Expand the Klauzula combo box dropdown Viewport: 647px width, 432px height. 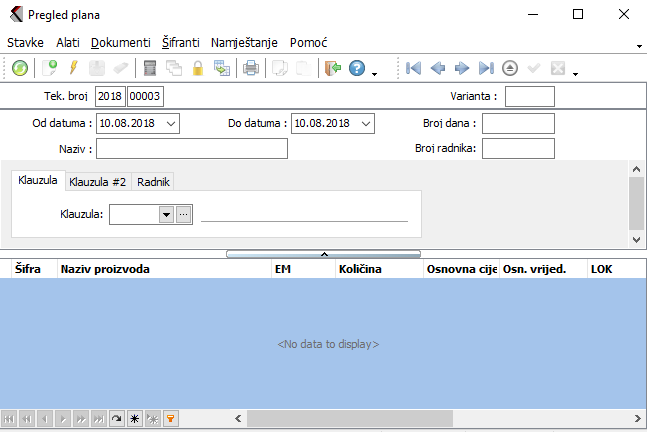coord(166,214)
